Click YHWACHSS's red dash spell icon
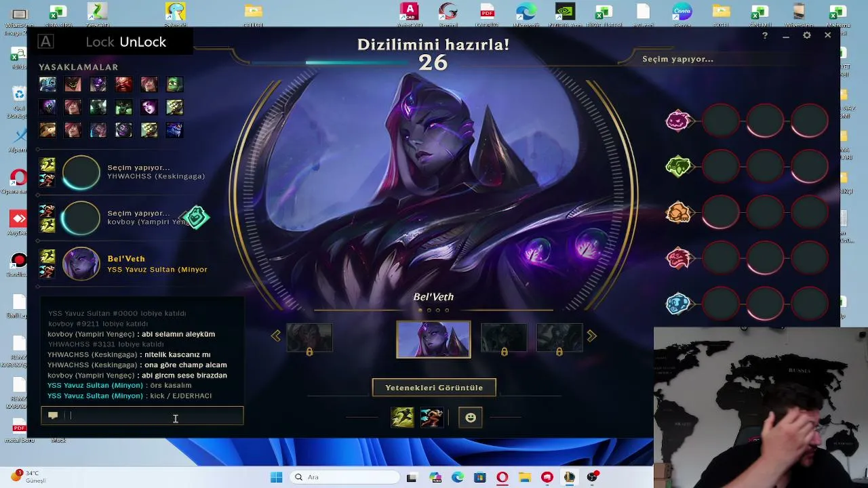 click(47, 179)
